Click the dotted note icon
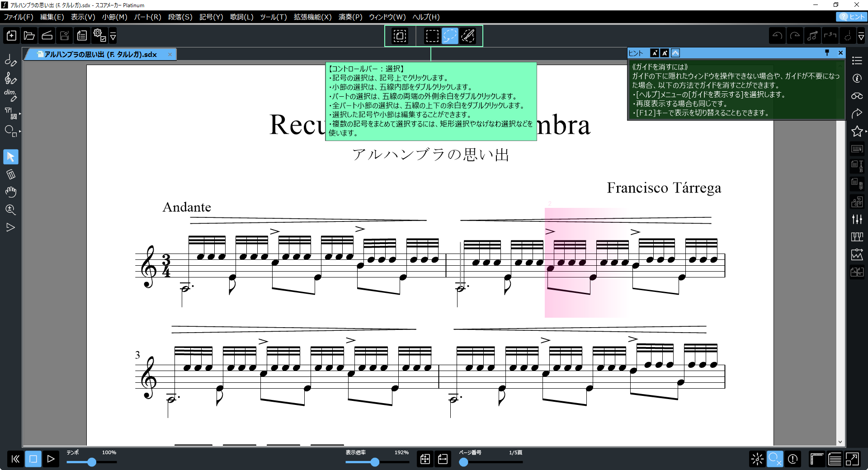Viewport: 868px width, 470px height. pyautogui.click(x=848, y=36)
